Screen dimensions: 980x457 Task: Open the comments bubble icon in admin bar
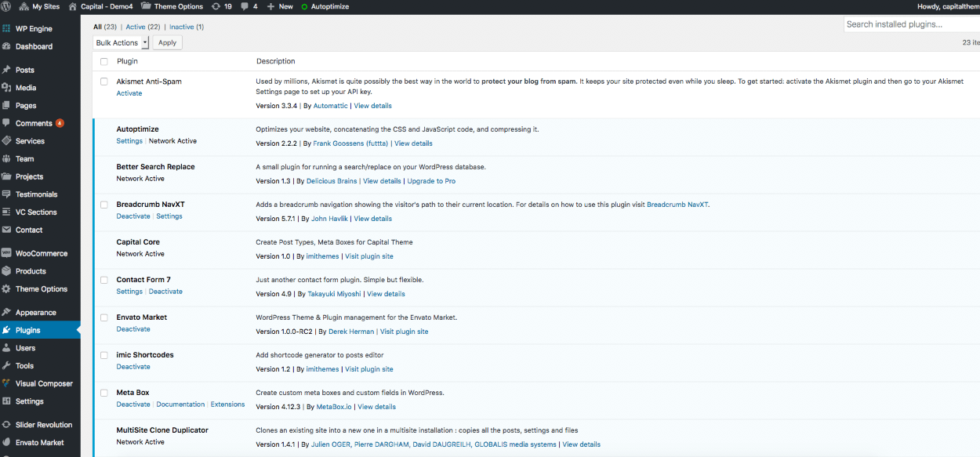click(245, 6)
